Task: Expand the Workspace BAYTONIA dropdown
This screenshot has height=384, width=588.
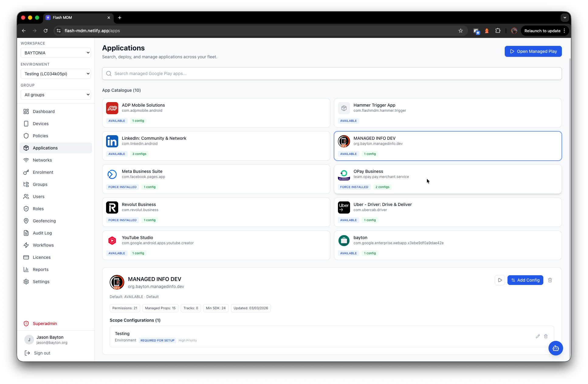Action: tap(56, 53)
